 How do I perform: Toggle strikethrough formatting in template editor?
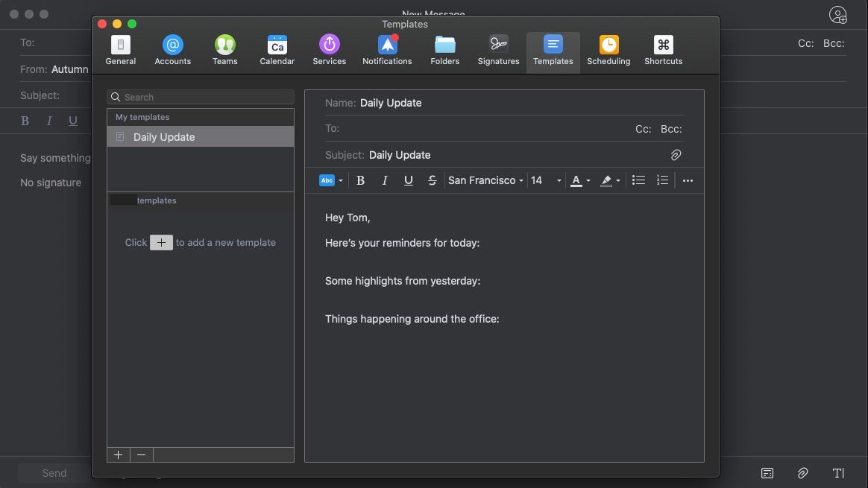tap(432, 180)
